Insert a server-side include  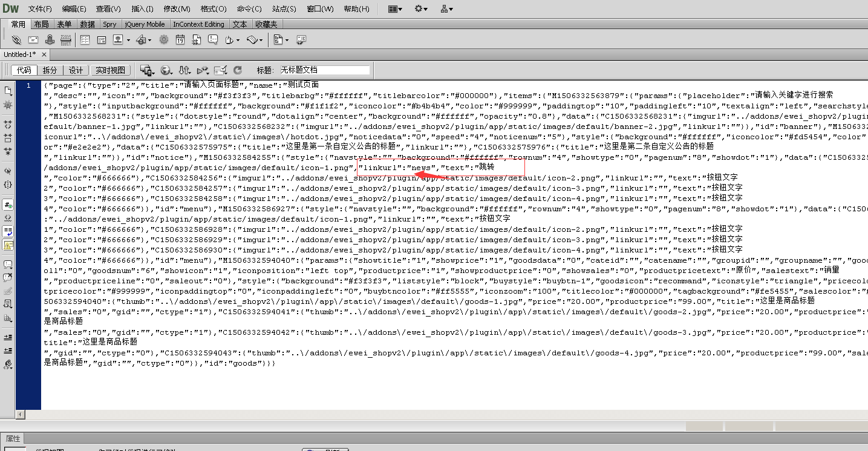pos(197,40)
